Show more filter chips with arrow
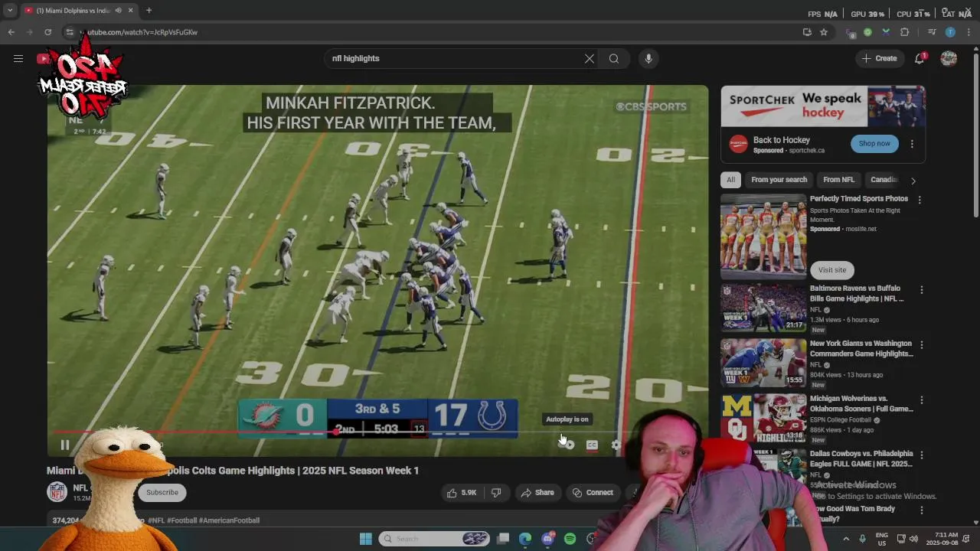Viewport: 980px width, 551px height. [x=913, y=181]
